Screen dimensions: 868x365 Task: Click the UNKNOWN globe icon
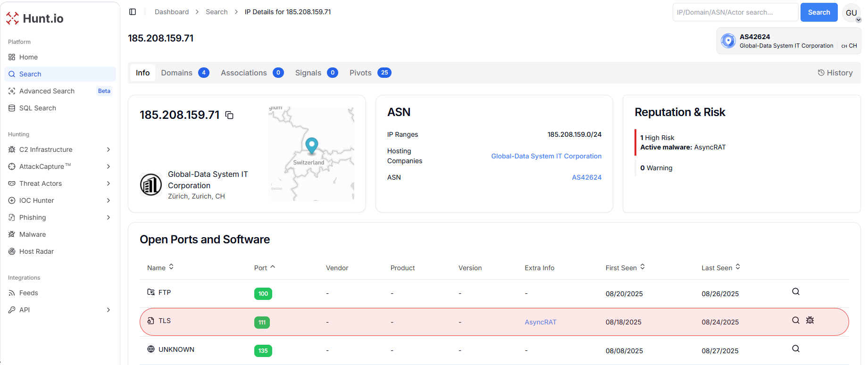[x=151, y=349]
